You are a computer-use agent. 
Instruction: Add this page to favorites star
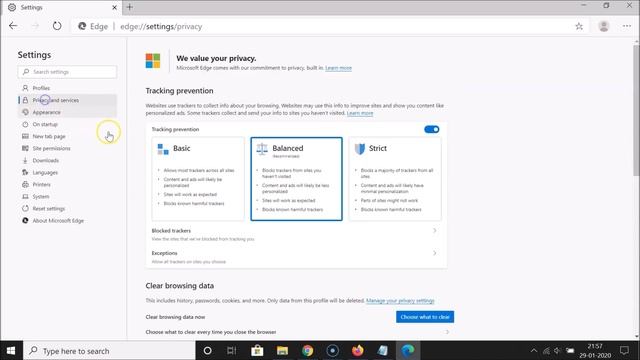tap(579, 27)
